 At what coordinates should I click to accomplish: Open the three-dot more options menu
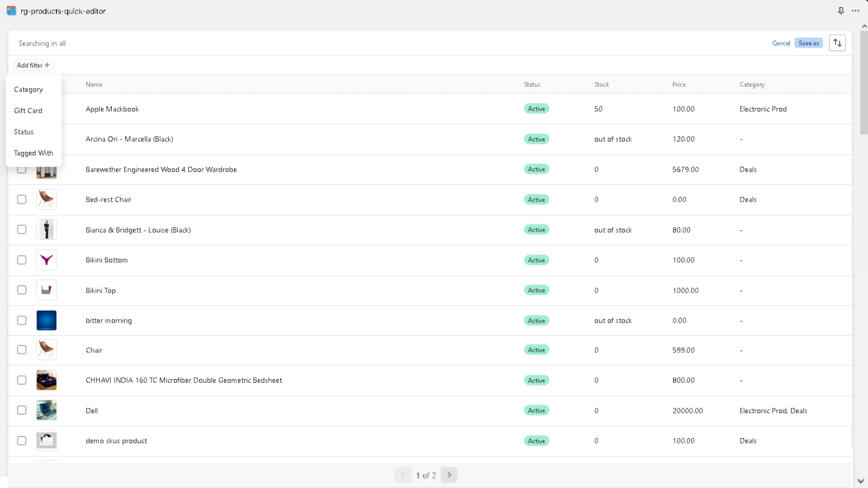coord(856,11)
